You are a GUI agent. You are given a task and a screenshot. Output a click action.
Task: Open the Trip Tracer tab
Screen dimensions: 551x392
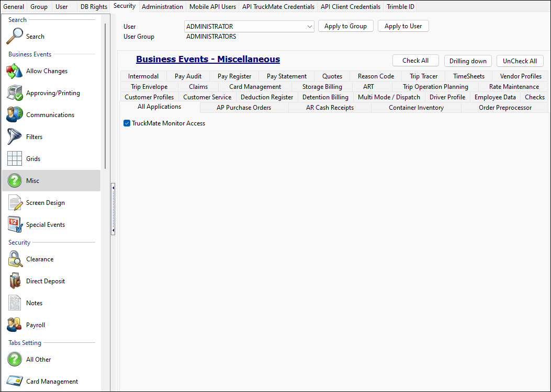point(423,76)
